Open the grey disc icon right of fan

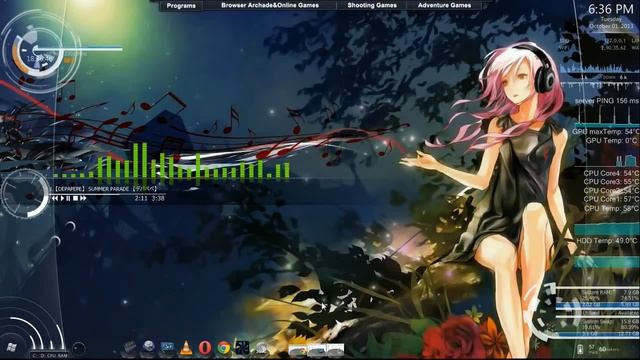[x=262, y=348]
